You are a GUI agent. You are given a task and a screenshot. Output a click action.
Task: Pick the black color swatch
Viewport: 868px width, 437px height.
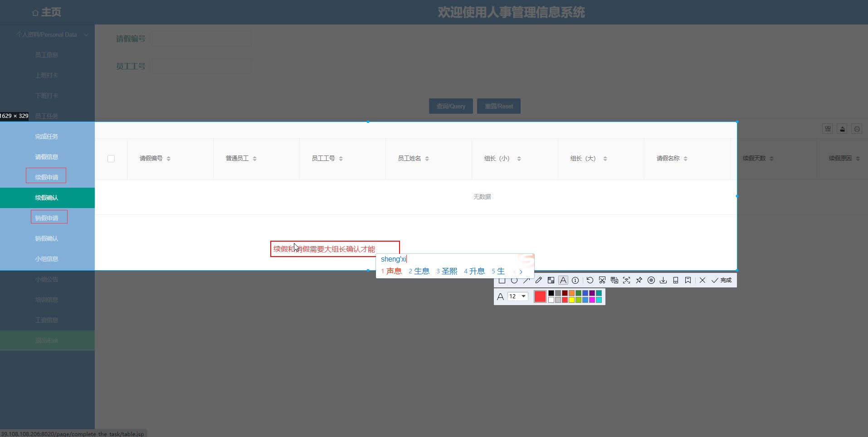[551, 293]
